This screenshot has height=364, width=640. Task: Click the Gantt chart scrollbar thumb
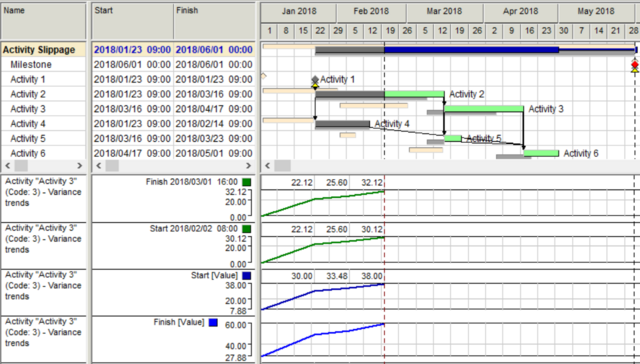click(282, 166)
